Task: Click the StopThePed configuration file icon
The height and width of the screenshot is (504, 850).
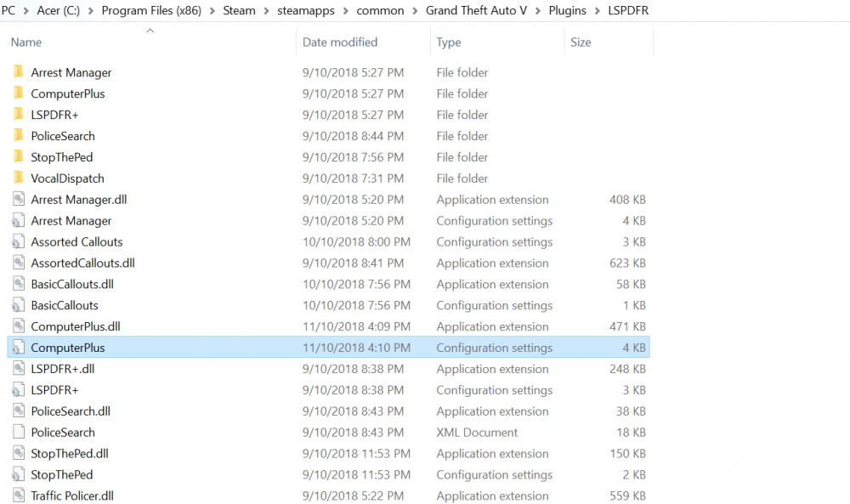Action: [x=19, y=474]
